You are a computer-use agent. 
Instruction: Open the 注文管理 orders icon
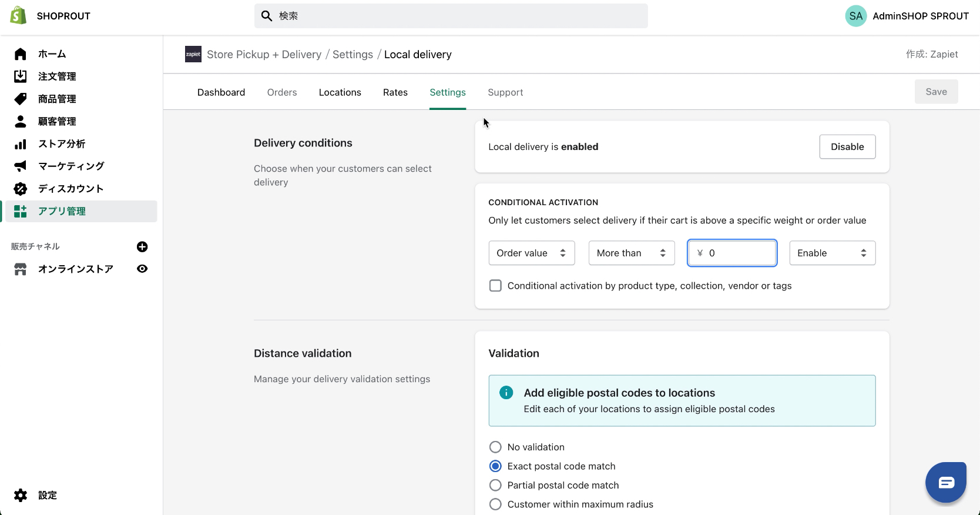[x=21, y=76]
